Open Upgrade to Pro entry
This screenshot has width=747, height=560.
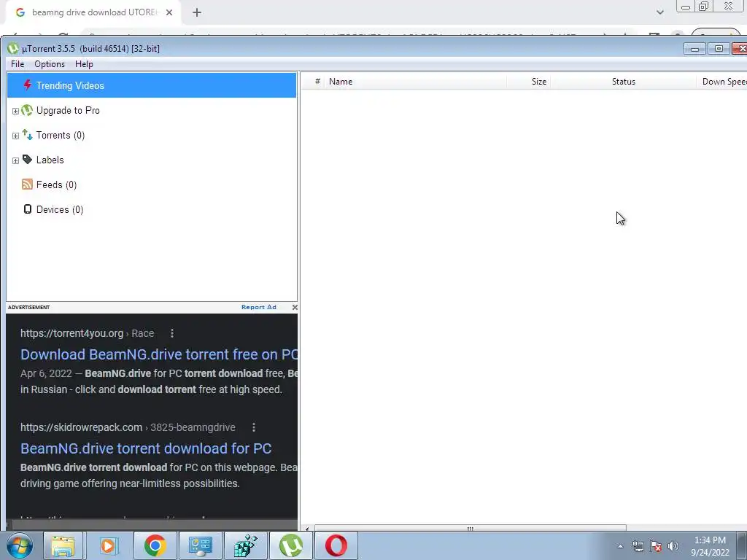(68, 111)
